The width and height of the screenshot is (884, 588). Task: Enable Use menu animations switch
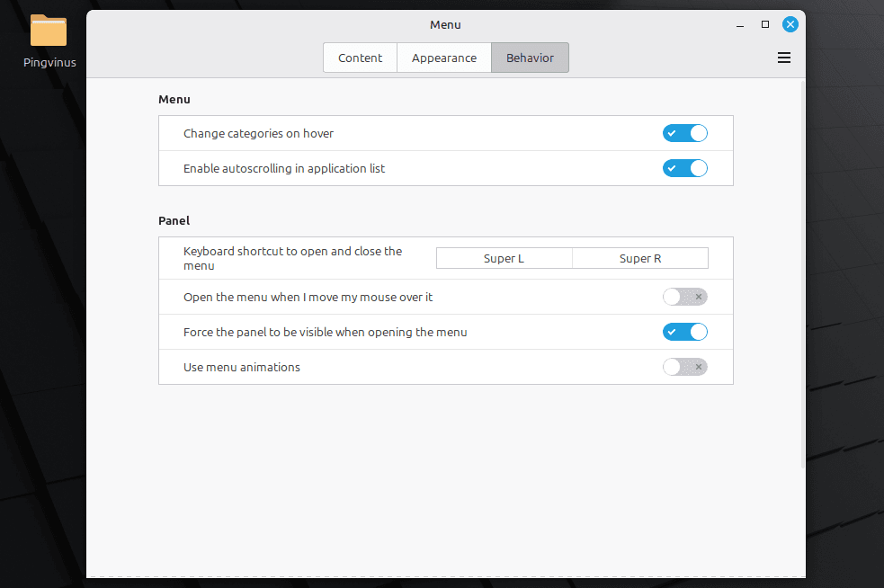tap(684, 367)
